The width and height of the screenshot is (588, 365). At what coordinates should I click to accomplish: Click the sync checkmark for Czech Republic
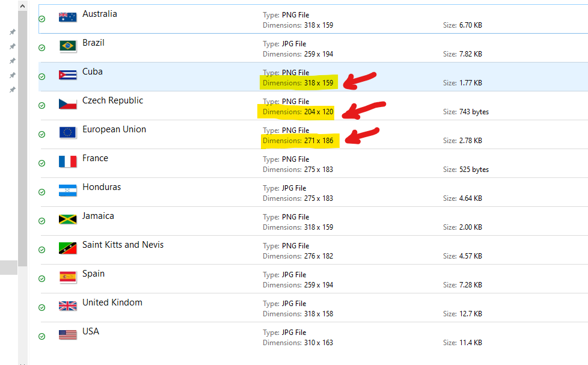(42, 105)
